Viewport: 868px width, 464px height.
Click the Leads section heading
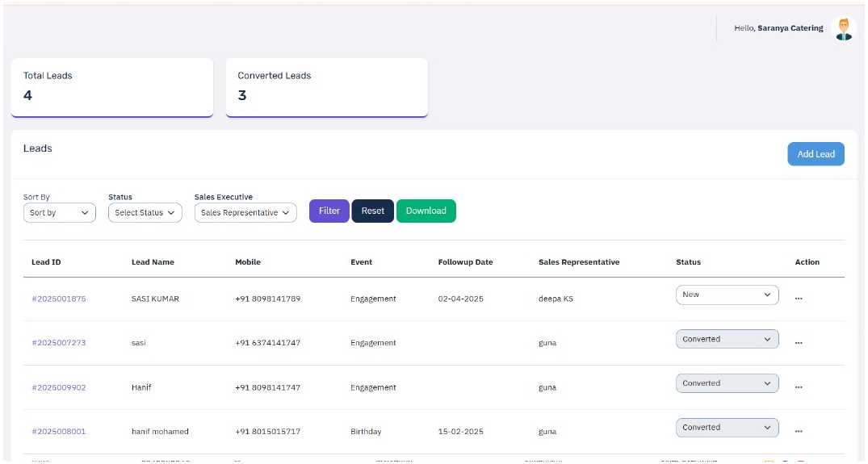click(38, 148)
